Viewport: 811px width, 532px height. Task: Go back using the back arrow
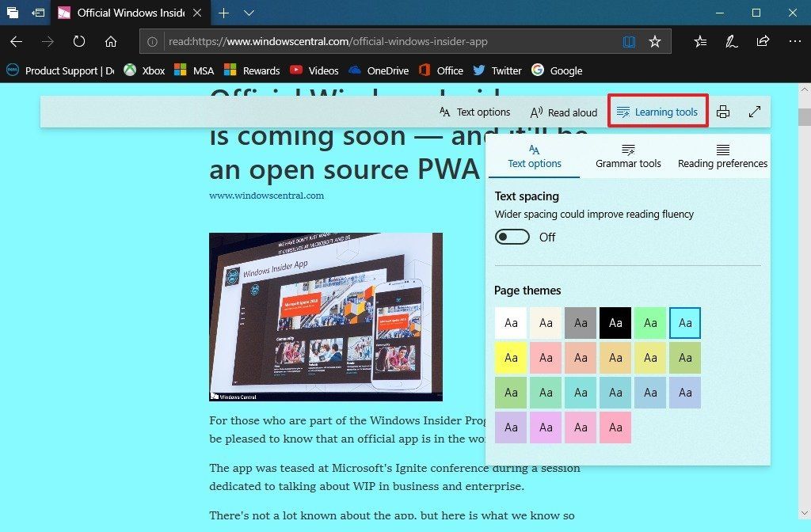(16, 41)
